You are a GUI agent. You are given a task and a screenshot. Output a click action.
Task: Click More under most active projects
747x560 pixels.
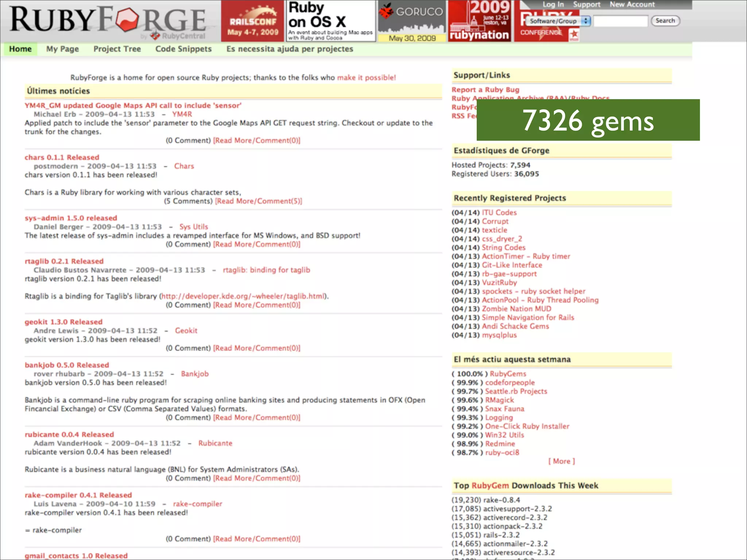point(561,461)
